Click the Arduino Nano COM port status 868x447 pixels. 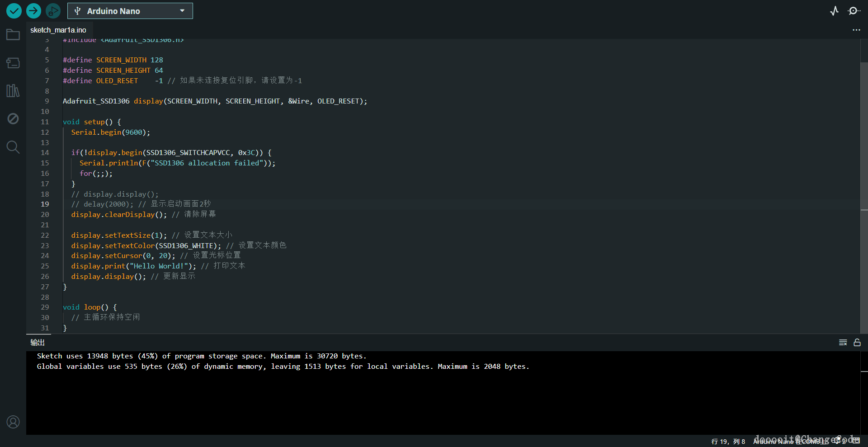click(790, 442)
